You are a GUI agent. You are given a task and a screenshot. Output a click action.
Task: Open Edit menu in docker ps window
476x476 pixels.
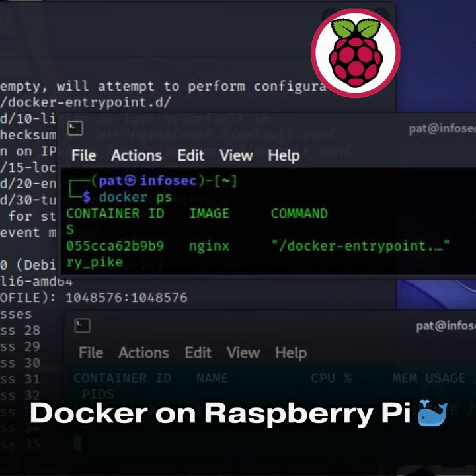point(191,156)
